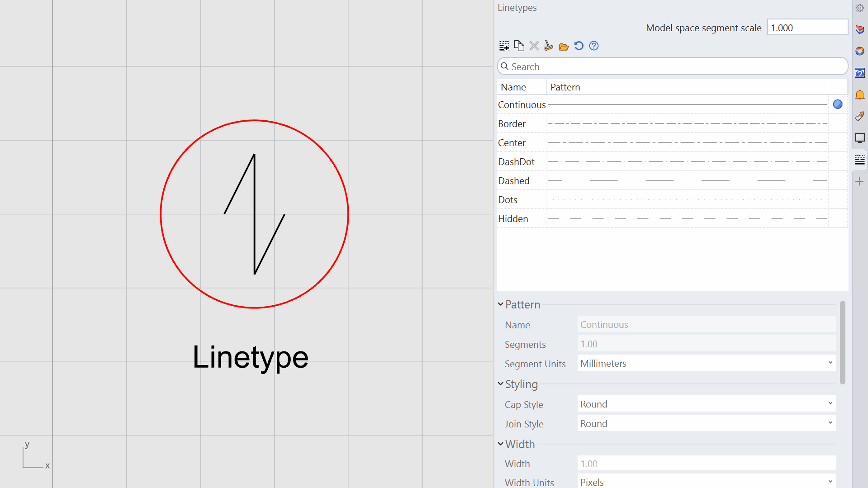Open the Notifications bell tab
868x488 pixels.
coord(860,95)
